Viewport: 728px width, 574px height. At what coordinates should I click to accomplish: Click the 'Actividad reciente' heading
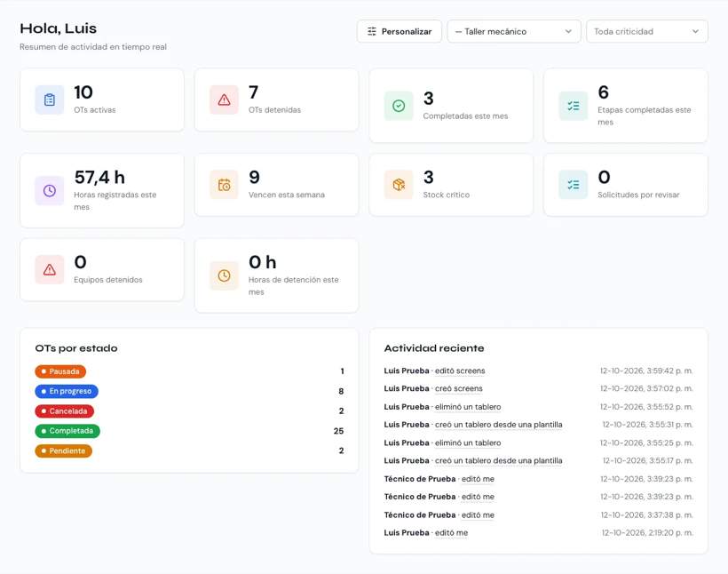point(434,348)
